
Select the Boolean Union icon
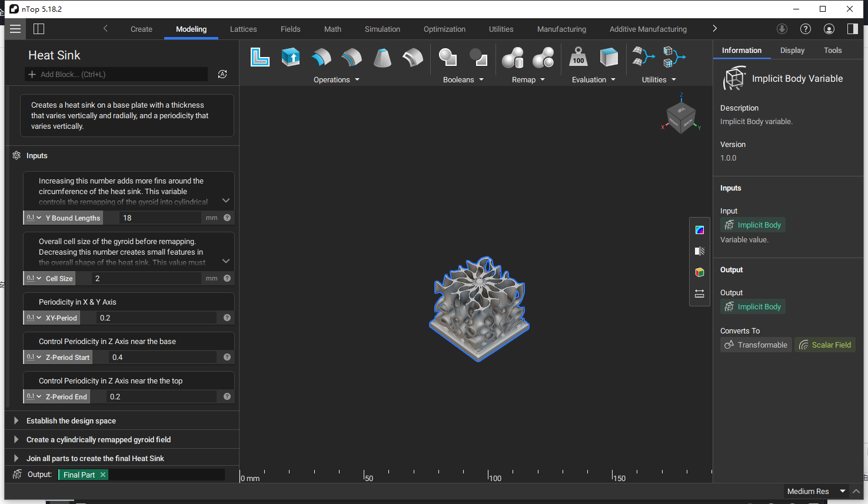click(448, 57)
